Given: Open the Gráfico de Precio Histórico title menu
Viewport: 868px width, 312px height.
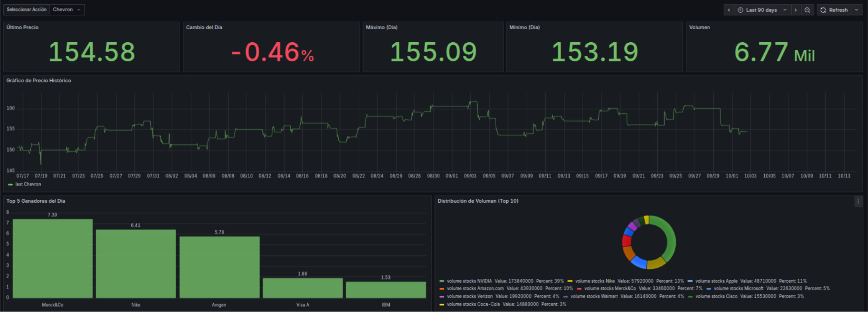Looking at the screenshot, I should click(39, 81).
